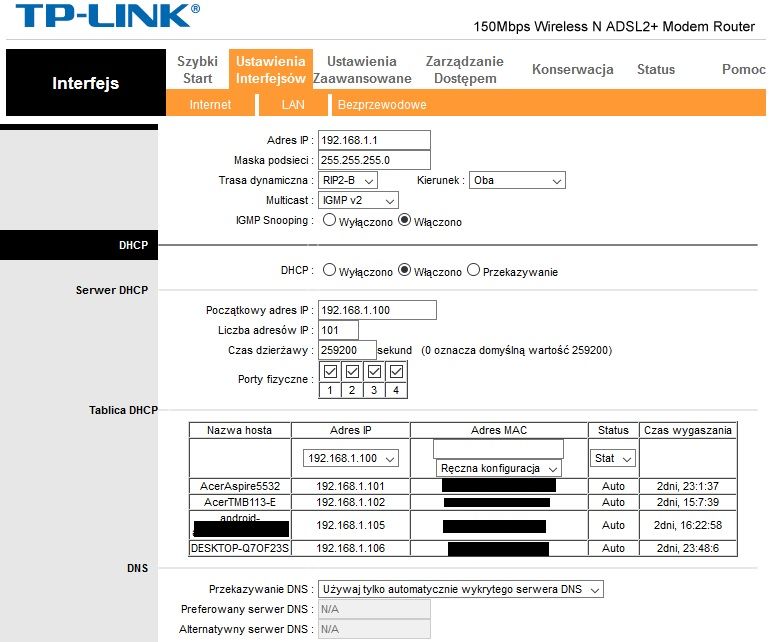Click the Liczba adresów IP field

(x=338, y=330)
